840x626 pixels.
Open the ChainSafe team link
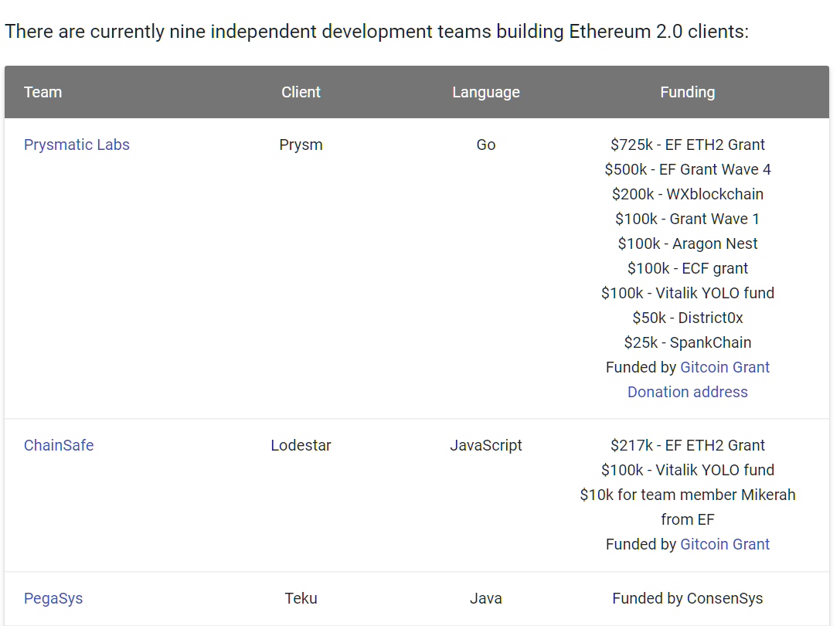(59, 445)
